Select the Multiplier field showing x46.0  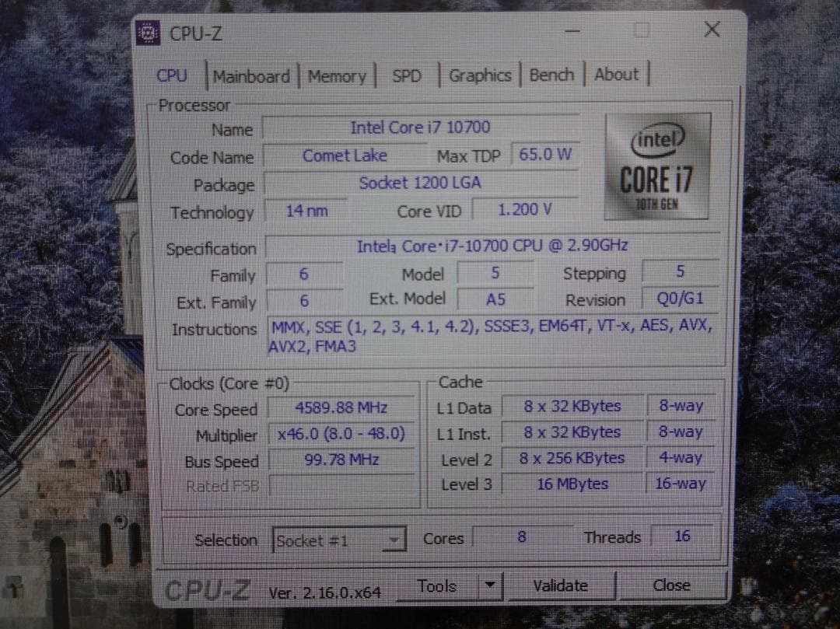pyautogui.click(x=341, y=434)
